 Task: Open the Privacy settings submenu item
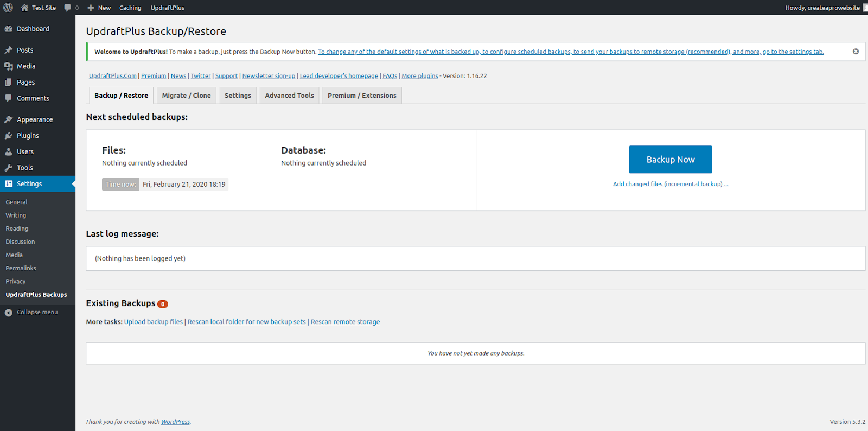[16, 282]
